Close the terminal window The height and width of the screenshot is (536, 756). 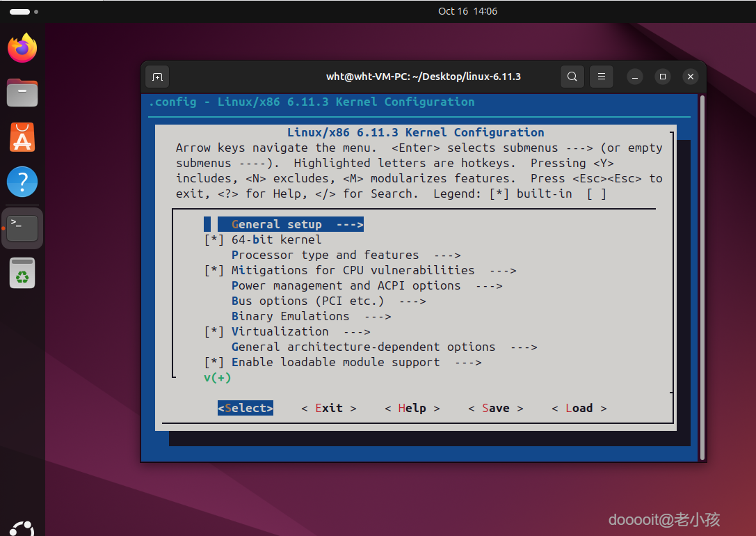(x=691, y=77)
